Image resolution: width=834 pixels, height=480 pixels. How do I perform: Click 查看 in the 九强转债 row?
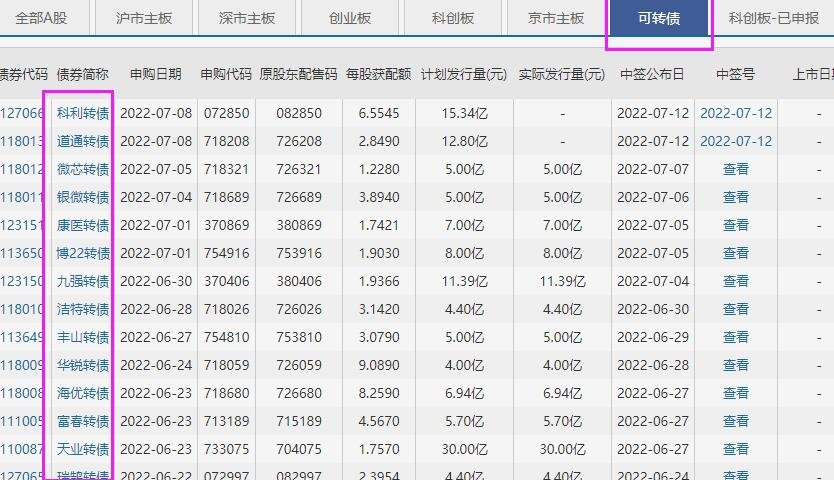click(x=736, y=281)
